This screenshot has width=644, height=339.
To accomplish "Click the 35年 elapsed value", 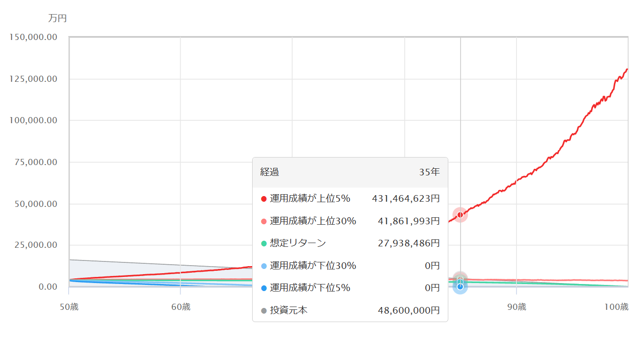I will pos(430,172).
